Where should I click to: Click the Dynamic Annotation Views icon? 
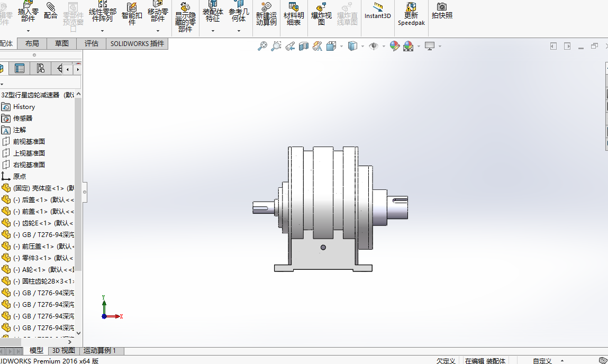click(317, 46)
